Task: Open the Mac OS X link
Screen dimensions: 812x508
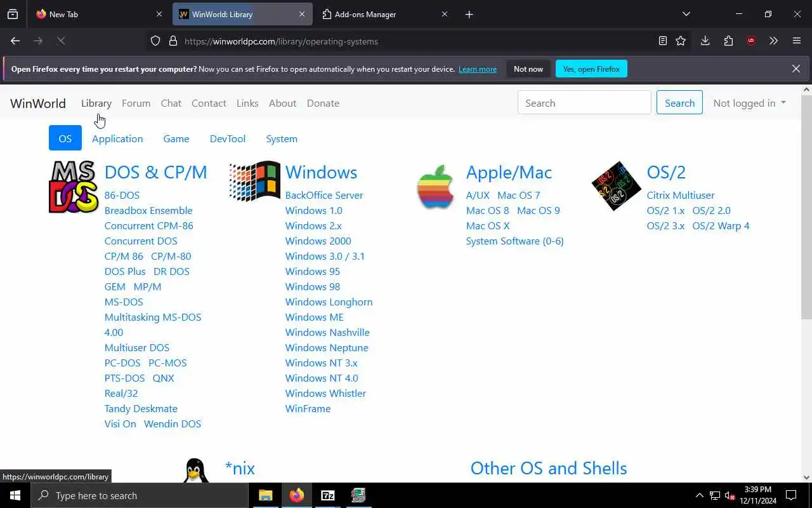Action: coord(488,225)
